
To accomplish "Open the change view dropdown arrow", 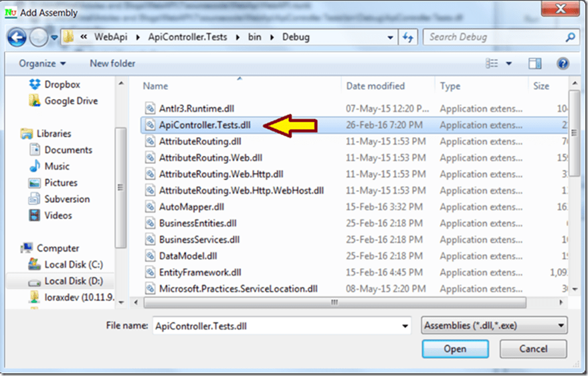I will (x=508, y=64).
